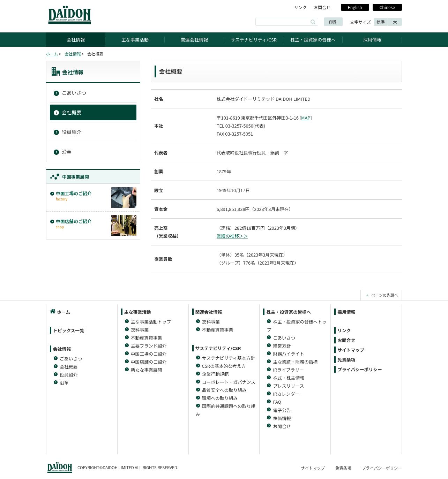
Task: Click the arrow icon next to 沿革 in sidebar
Action: point(56,152)
